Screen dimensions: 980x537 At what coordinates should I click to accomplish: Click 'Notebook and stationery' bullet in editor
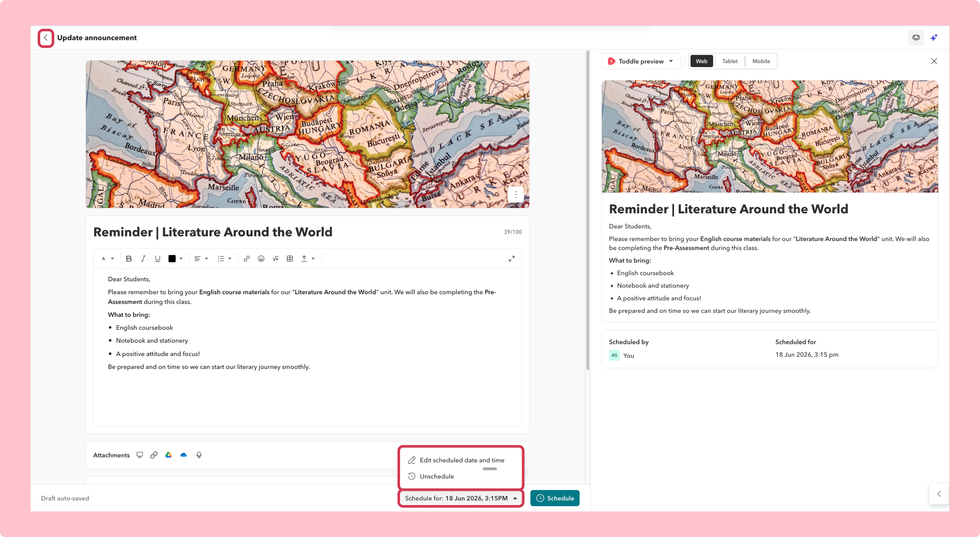coord(152,340)
